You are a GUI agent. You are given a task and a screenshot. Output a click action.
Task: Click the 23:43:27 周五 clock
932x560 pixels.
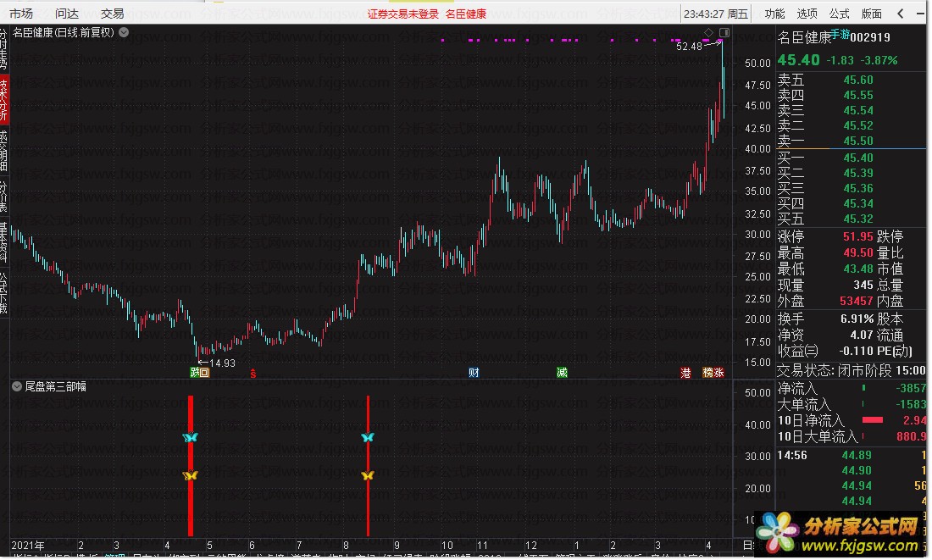coord(716,14)
